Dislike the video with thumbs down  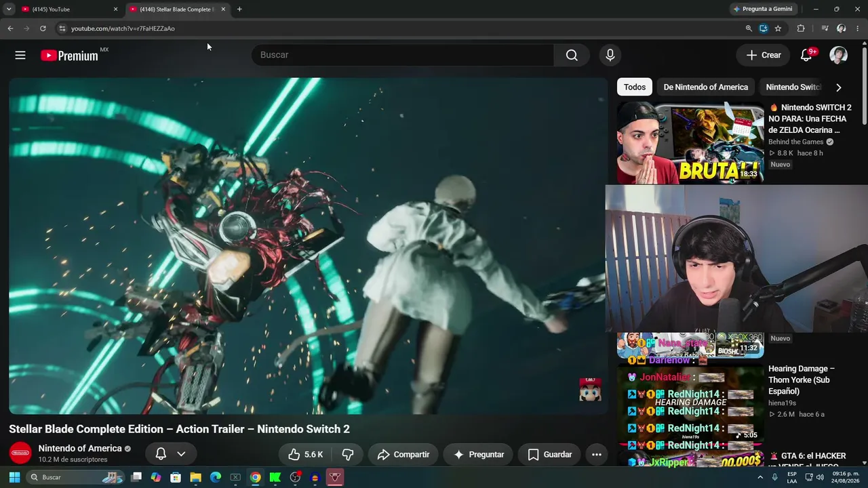pos(348,454)
